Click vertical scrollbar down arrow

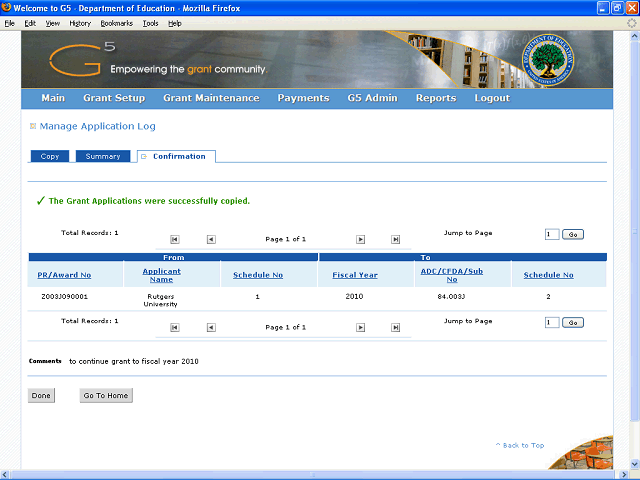point(635,464)
